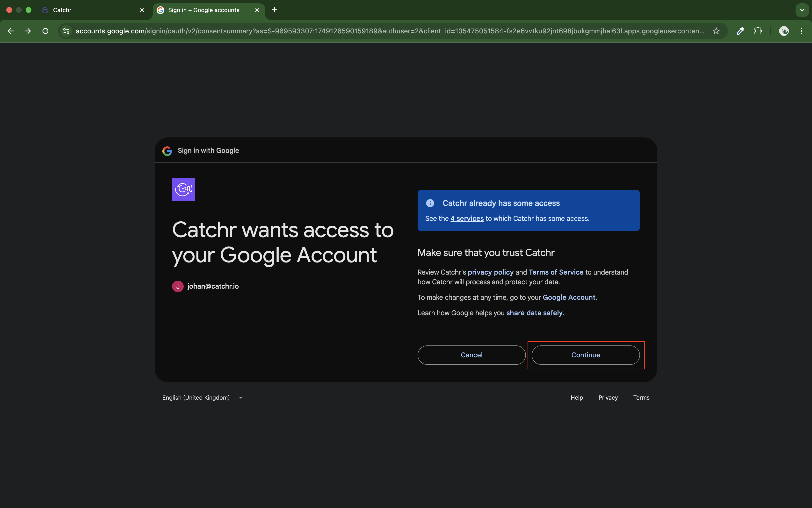This screenshot has height=508, width=812.
Task: Click the red macOS close window button
Action: pos(9,10)
